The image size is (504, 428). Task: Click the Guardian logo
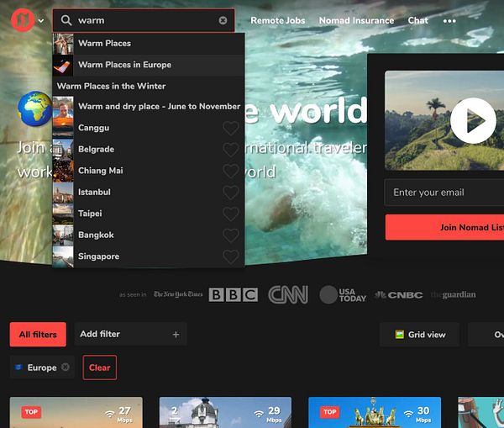pos(454,295)
